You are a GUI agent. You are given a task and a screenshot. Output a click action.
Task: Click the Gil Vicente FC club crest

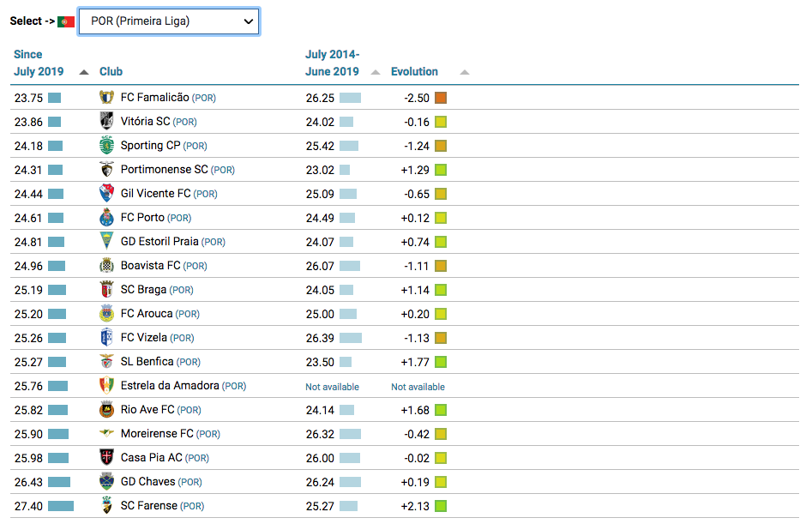pos(106,193)
